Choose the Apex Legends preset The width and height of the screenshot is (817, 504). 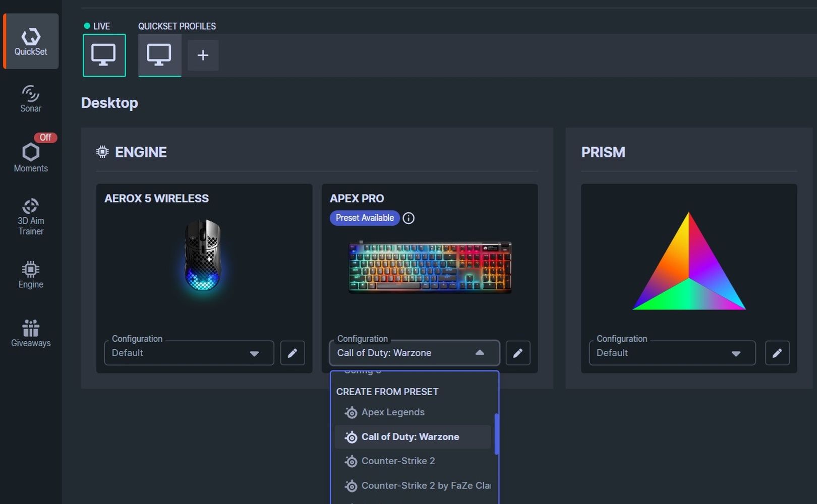pyautogui.click(x=413, y=412)
